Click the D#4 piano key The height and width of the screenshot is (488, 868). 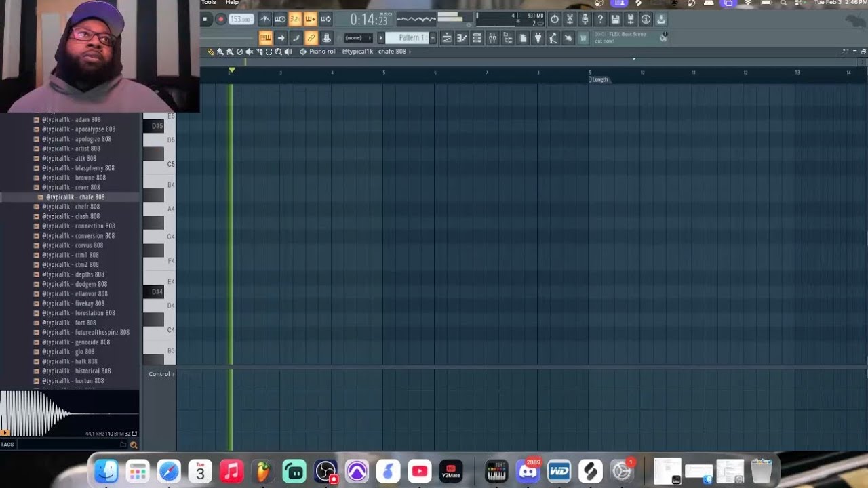[x=154, y=292]
